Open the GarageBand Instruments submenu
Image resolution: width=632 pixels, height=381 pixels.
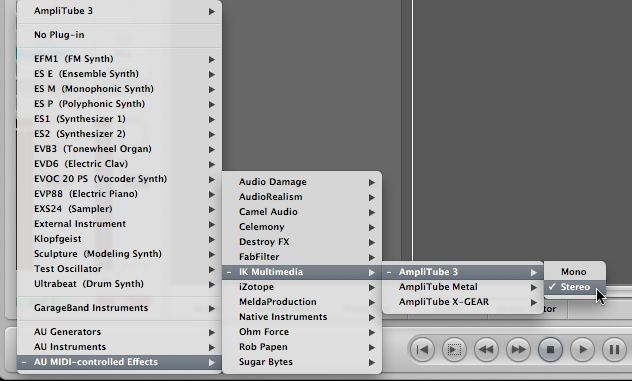pyautogui.click(x=119, y=308)
